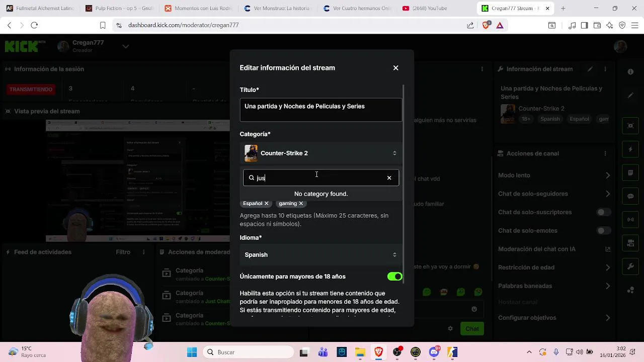
Task: Bookmark this page
Action: 103,25
